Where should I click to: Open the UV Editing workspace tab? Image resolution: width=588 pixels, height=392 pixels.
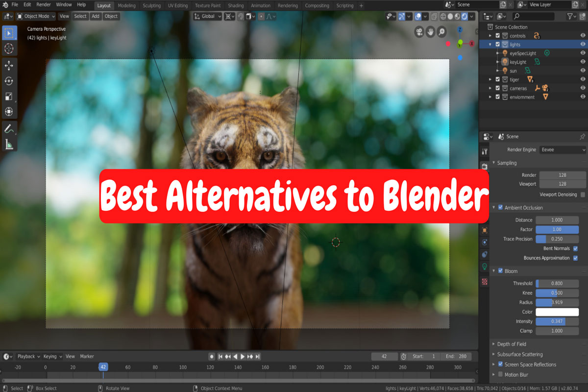(178, 5)
